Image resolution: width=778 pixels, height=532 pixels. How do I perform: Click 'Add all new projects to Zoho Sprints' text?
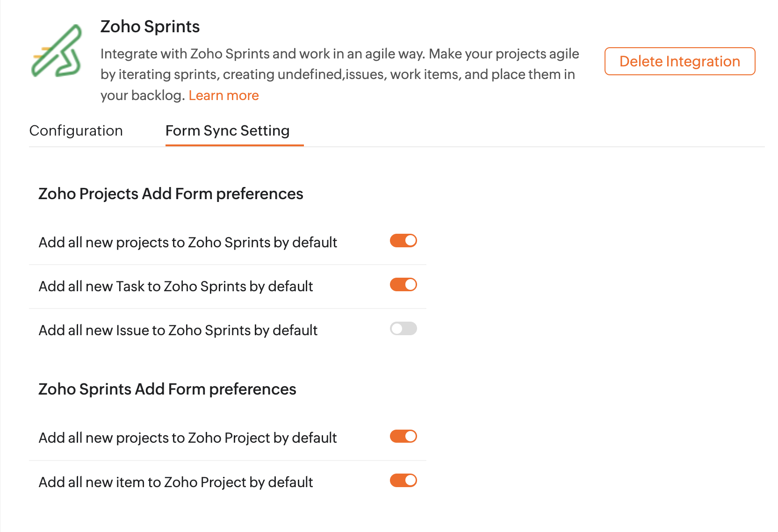tap(188, 243)
